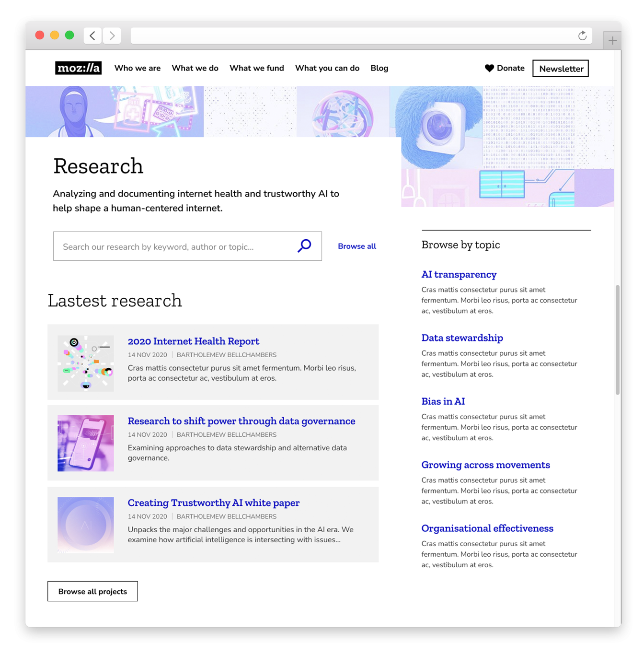Click the search magnifier icon
This screenshot has width=644, height=654.
[304, 246]
